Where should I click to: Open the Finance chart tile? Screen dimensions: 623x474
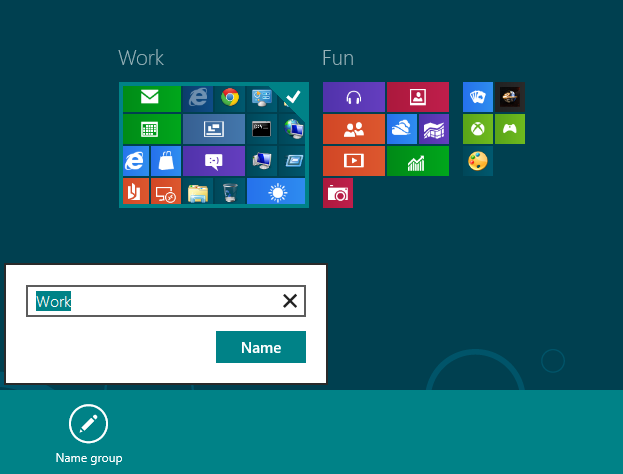coord(417,161)
